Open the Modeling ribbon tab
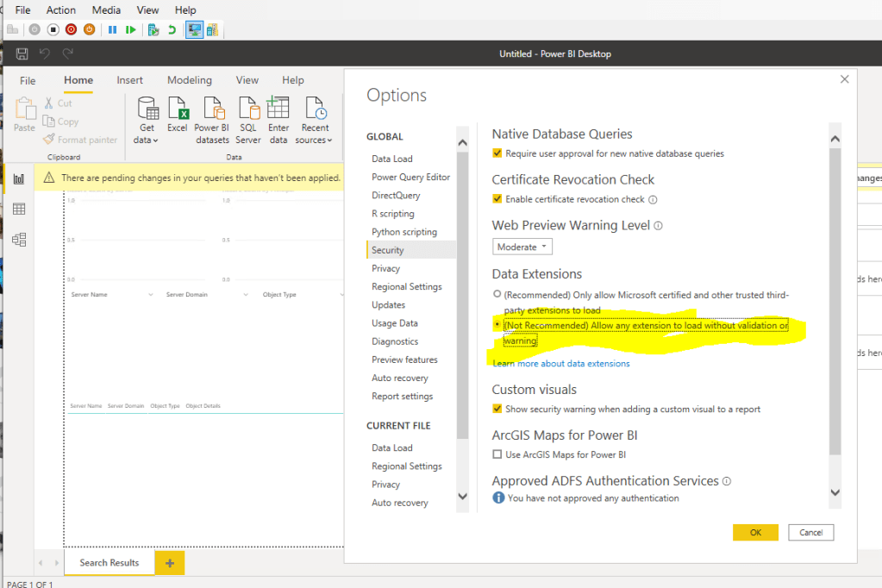882x588 pixels. (x=190, y=80)
